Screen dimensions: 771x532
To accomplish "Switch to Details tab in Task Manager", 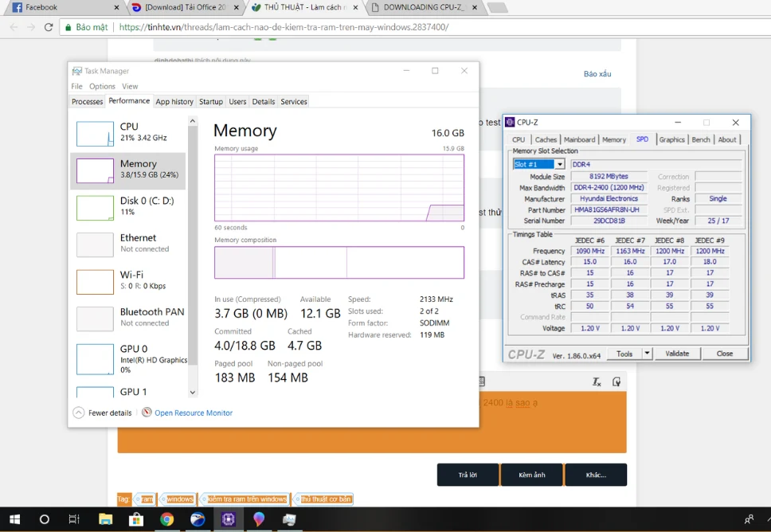I will tap(264, 102).
